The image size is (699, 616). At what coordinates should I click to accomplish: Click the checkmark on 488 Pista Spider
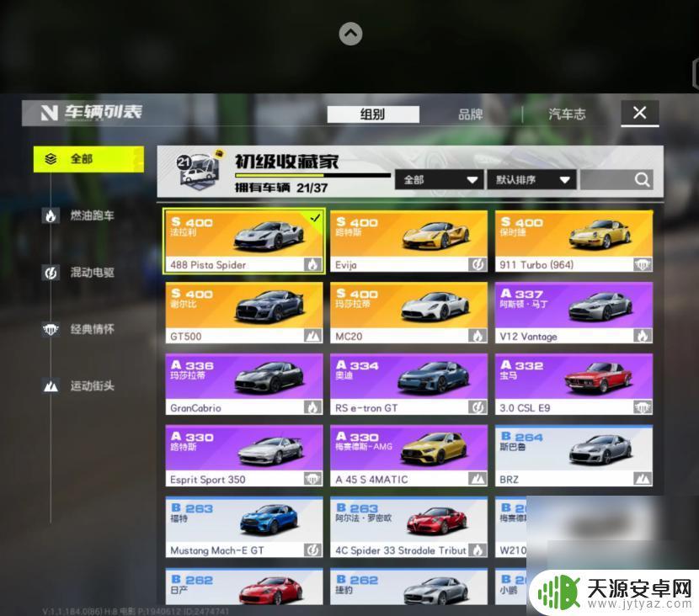tap(315, 218)
